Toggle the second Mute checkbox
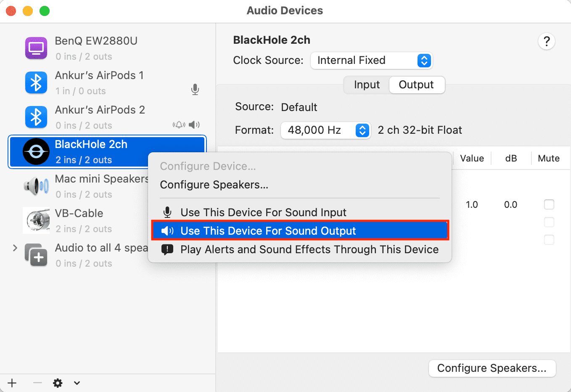The height and width of the screenshot is (392, 571). [x=549, y=222]
